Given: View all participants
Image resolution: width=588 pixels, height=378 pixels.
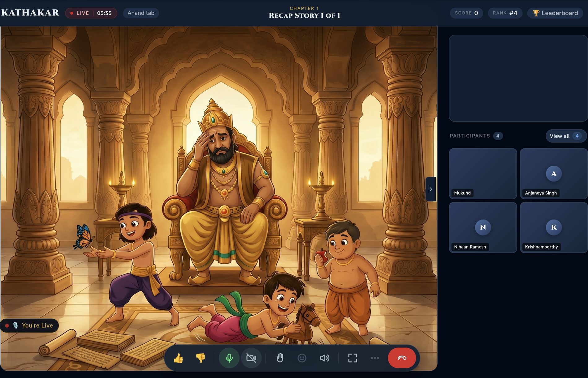Looking at the screenshot, I should coord(566,136).
